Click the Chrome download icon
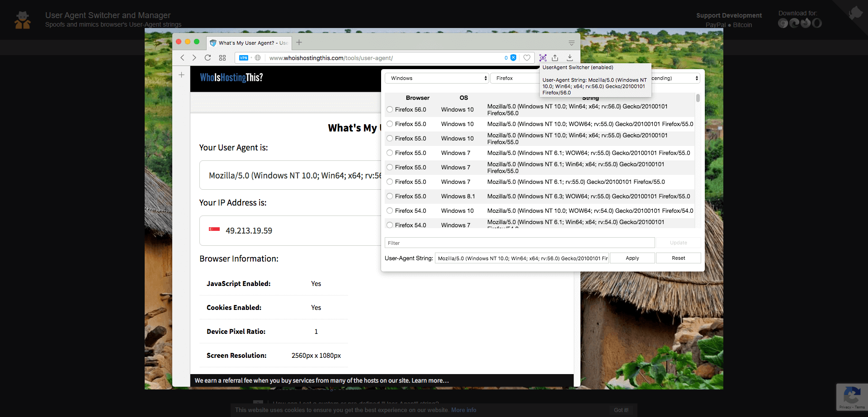 (783, 23)
